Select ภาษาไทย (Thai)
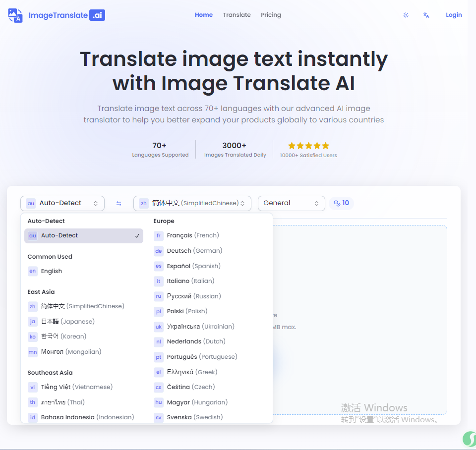This screenshot has width=476, height=450. [x=83, y=402]
